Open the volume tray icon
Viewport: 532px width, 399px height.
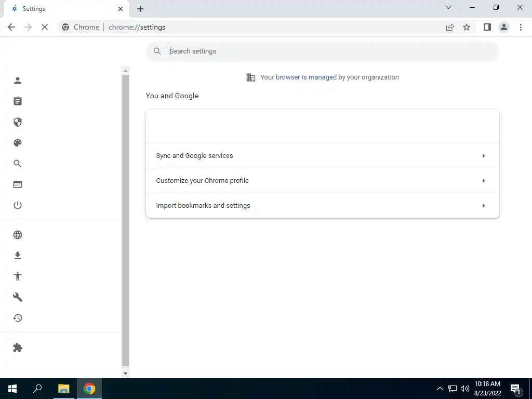coord(465,389)
